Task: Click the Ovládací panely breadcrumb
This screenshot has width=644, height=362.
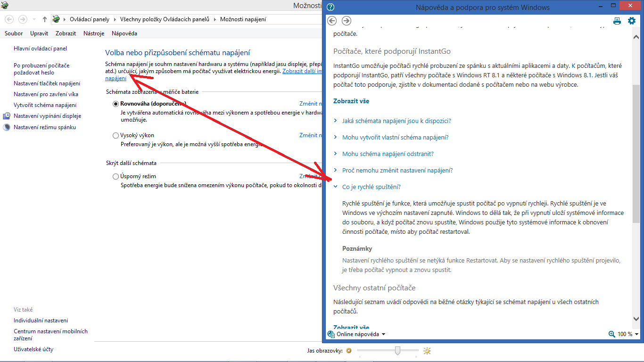Action: pos(90,19)
